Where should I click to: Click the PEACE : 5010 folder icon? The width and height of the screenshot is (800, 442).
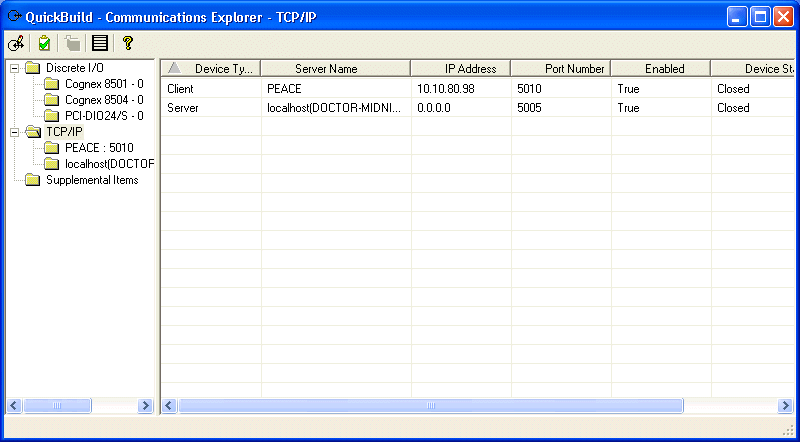(x=52, y=148)
